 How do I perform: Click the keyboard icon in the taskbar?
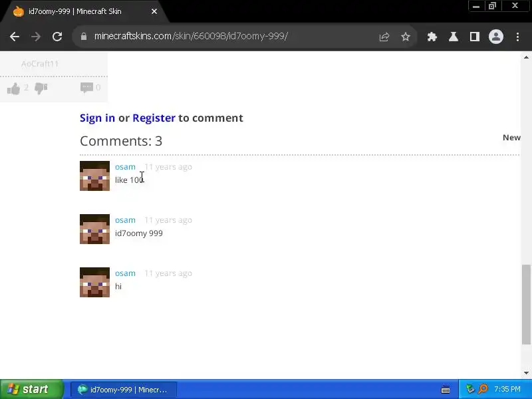446,390
